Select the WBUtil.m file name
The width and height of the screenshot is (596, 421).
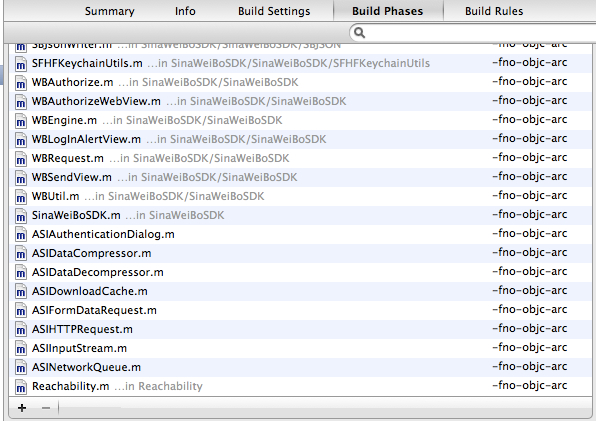click(x=55, y=196)
